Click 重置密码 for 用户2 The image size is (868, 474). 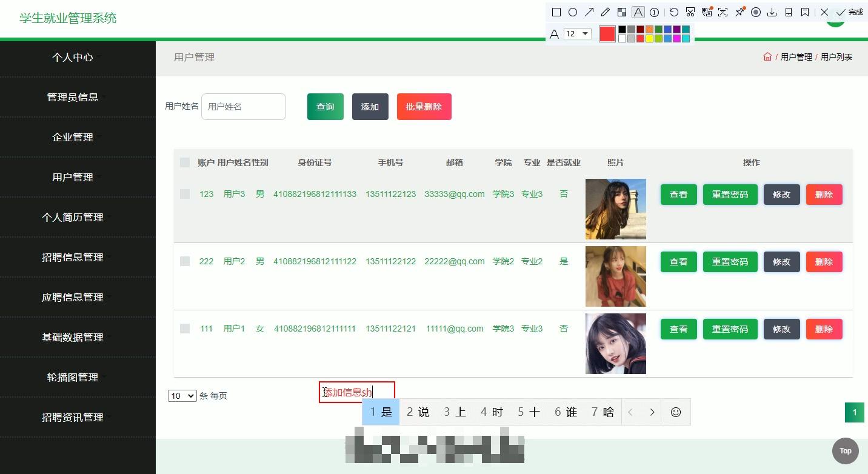730,262
